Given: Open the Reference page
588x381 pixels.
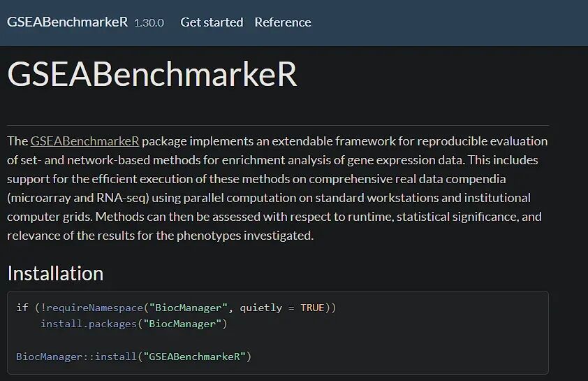Looking at the screenshot, I should pyautogui.click(x=283, y=22).
